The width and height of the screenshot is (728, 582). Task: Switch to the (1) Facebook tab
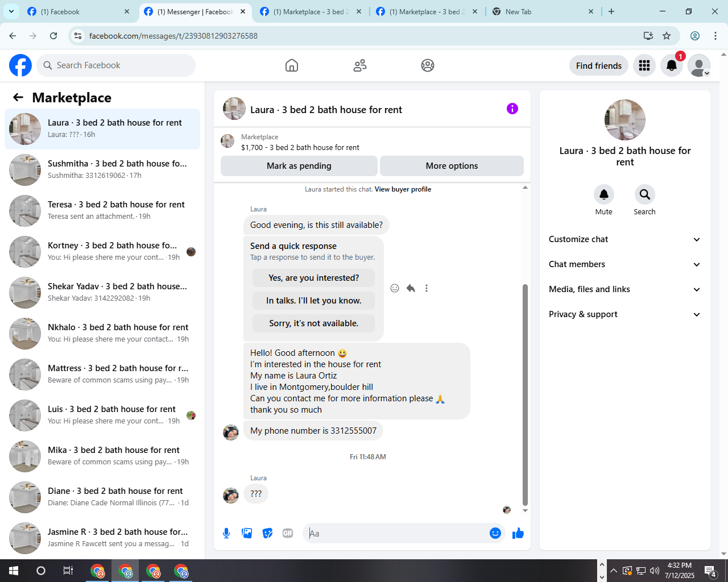pyautogui.click(x=78, y=11)
